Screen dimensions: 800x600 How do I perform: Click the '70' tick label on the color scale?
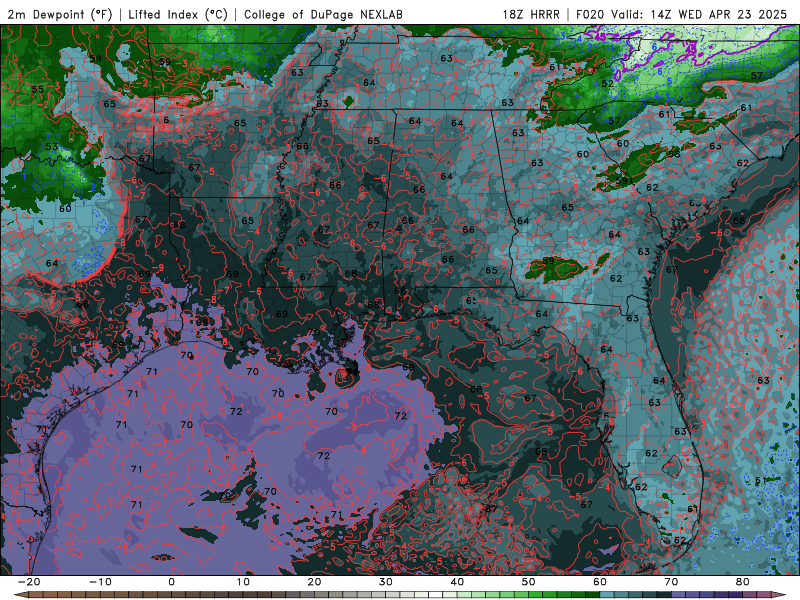pyautogui.click(x=671, y=582)
